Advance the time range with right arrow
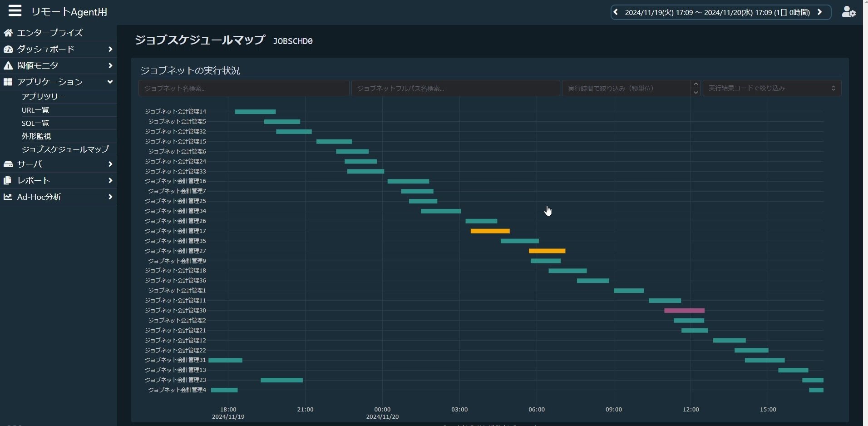 (820, 12)
